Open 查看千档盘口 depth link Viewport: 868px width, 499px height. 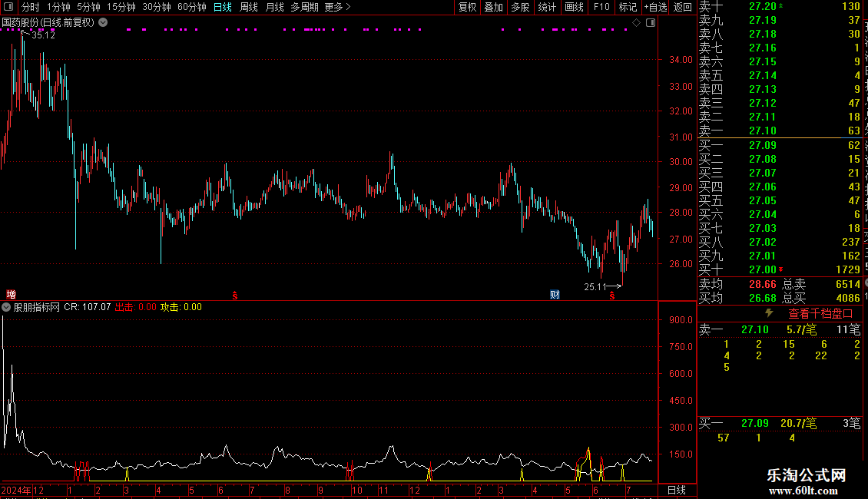820,314
